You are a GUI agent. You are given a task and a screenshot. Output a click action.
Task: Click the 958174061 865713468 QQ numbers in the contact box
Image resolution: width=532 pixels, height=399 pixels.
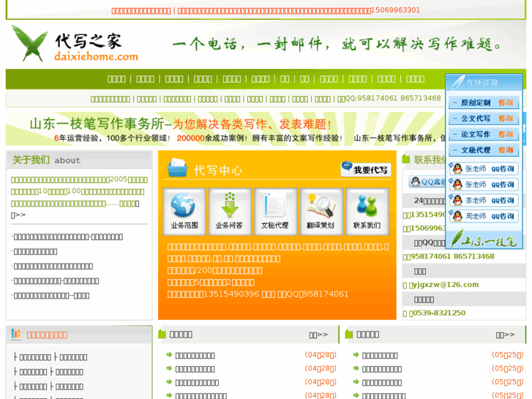click(453, 256)
